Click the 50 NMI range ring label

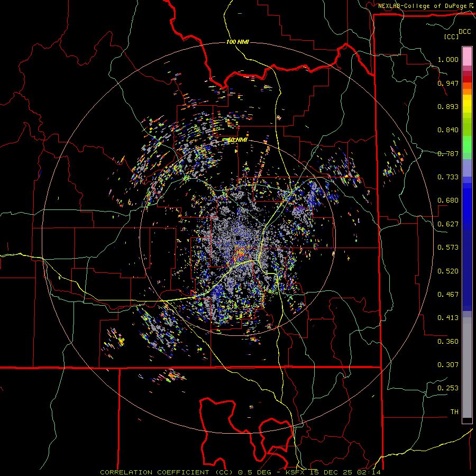click(x=237, y=140)
